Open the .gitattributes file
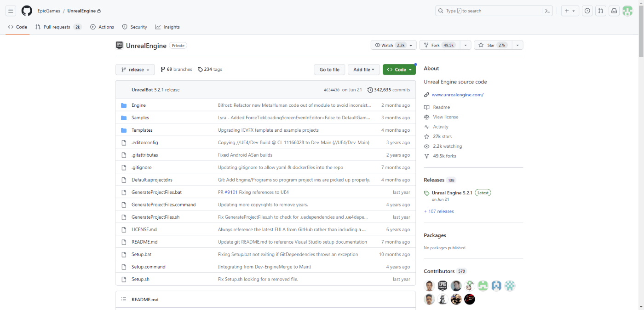Screen dimensions: 644x310 point(144,155)
